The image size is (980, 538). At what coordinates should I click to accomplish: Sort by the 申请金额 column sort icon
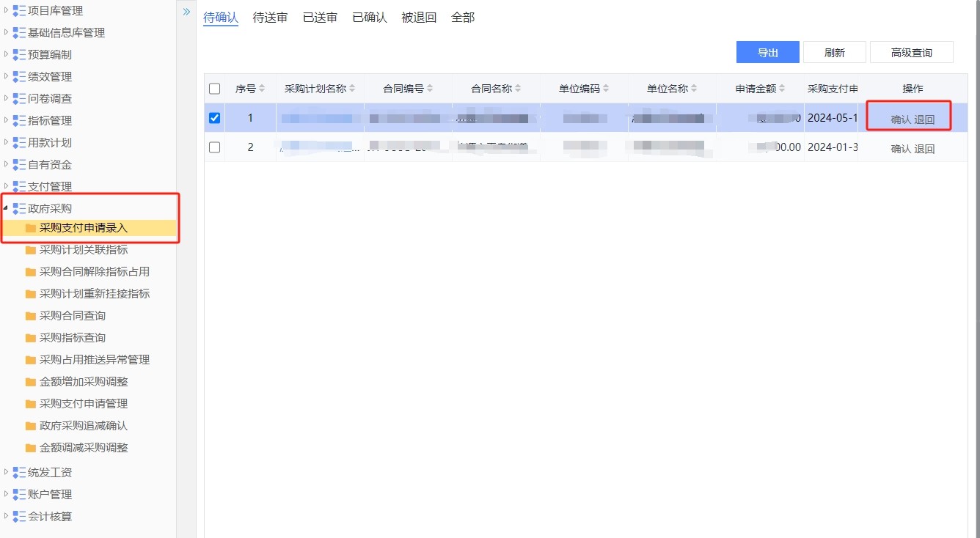coord(782,89)
